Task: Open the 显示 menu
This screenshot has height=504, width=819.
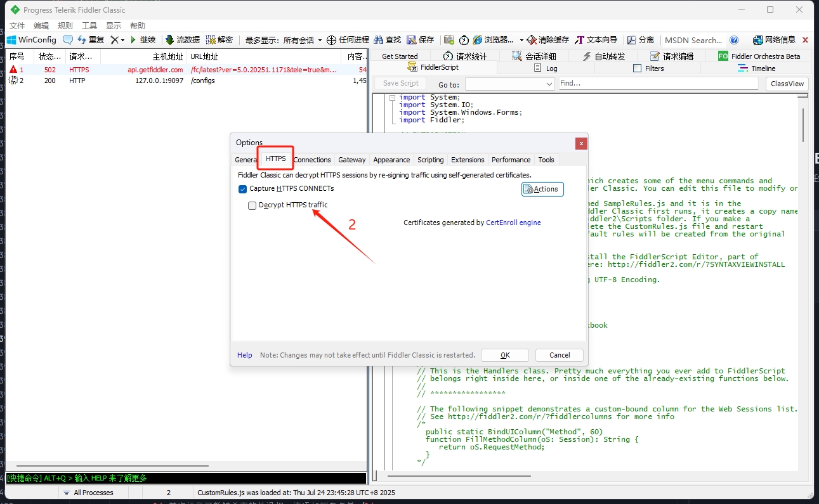Action: 114,25
